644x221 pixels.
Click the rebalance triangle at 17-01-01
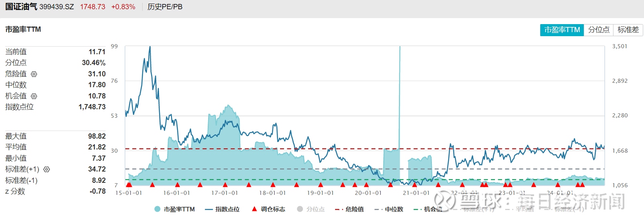click(x=225, y=184)
